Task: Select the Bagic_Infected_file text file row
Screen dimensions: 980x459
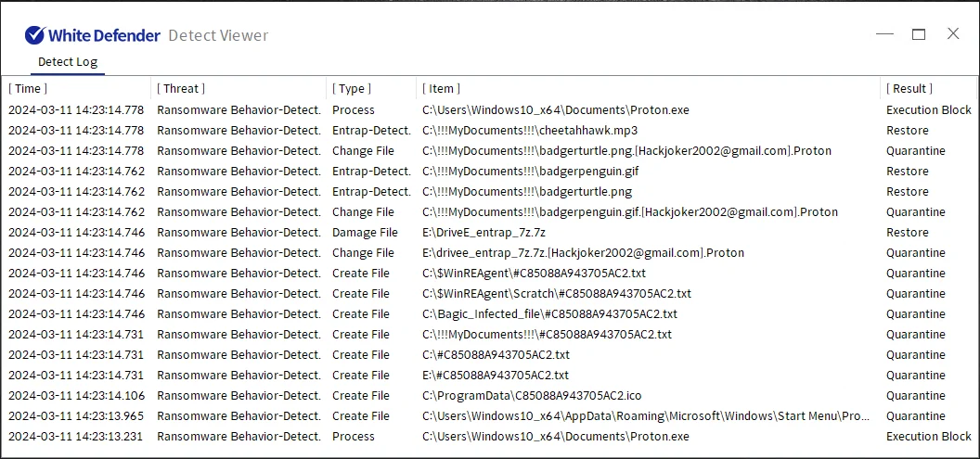Action: 549,314
